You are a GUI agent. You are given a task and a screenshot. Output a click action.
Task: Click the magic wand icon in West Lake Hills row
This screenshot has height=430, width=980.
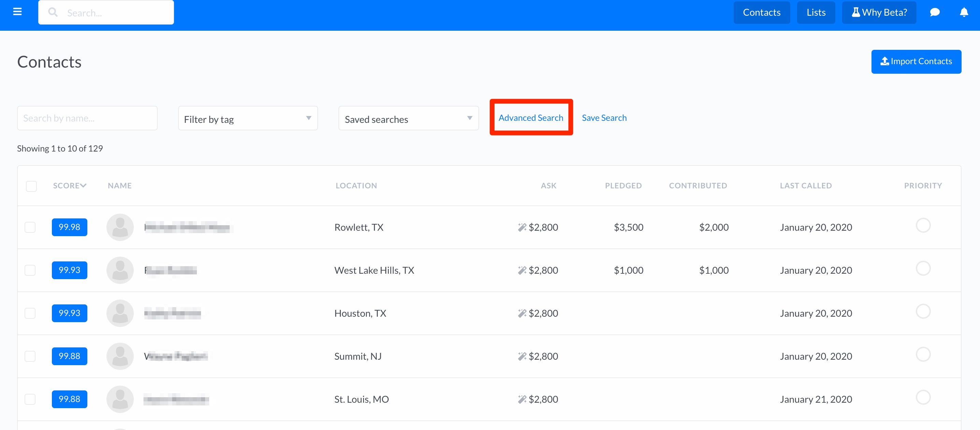(x=522, y=270)
